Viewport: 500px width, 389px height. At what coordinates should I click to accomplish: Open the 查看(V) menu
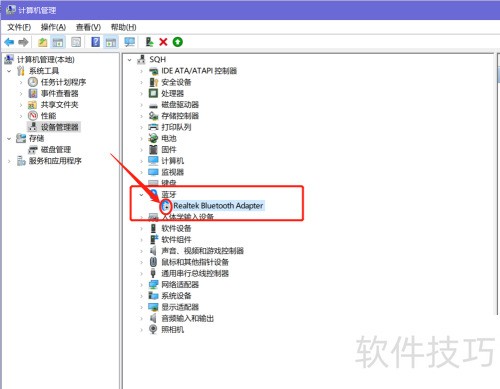point(88,27)
